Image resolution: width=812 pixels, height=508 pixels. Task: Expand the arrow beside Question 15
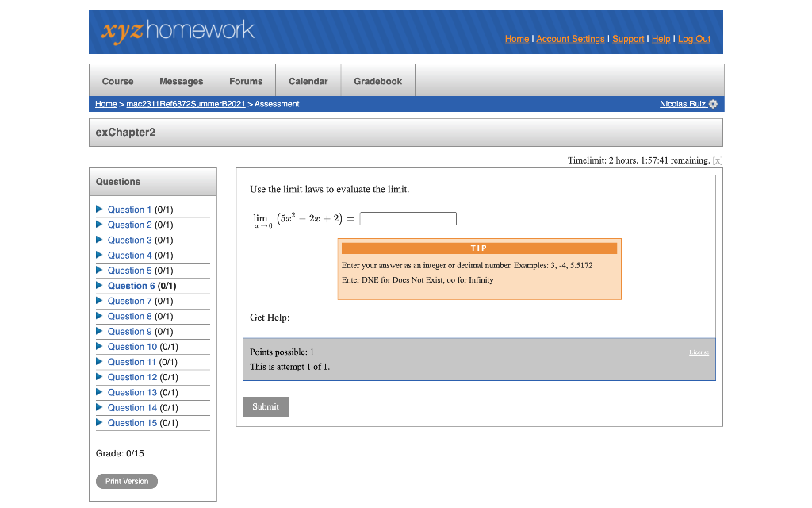98,423
